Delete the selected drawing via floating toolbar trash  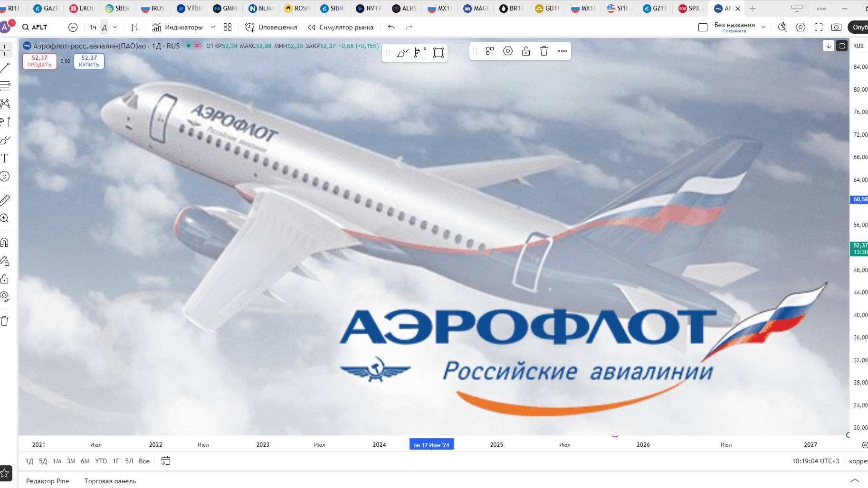point(544,51)
